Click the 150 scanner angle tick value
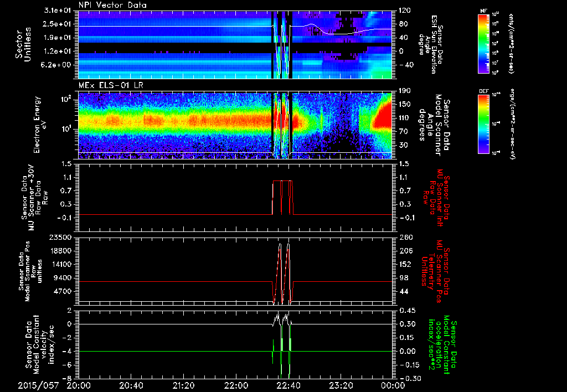 (x=405, y=105)
